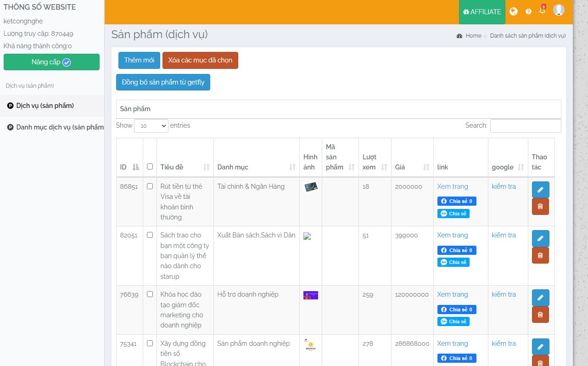Viewport: 588px width, 366px height.
Task: Sort table by ID column
Action: (129, 167)
